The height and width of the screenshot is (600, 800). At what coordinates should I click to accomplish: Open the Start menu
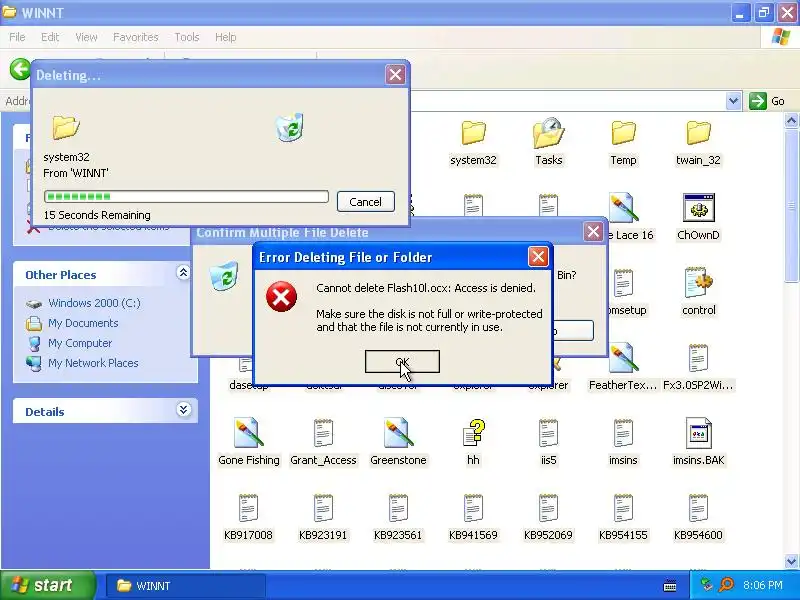pyautogui.click(x=47, y=585)
